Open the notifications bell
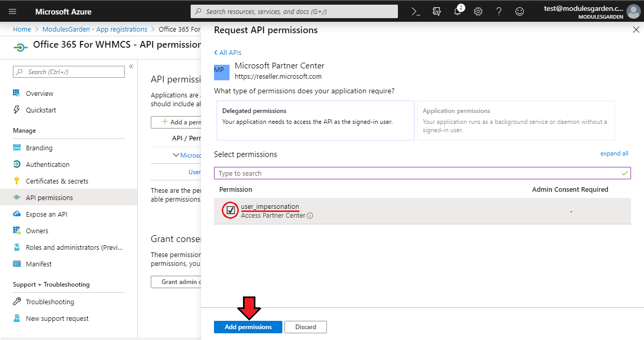Image resolution: width=644 pixels, height=340 pixels. coord(457,11)
